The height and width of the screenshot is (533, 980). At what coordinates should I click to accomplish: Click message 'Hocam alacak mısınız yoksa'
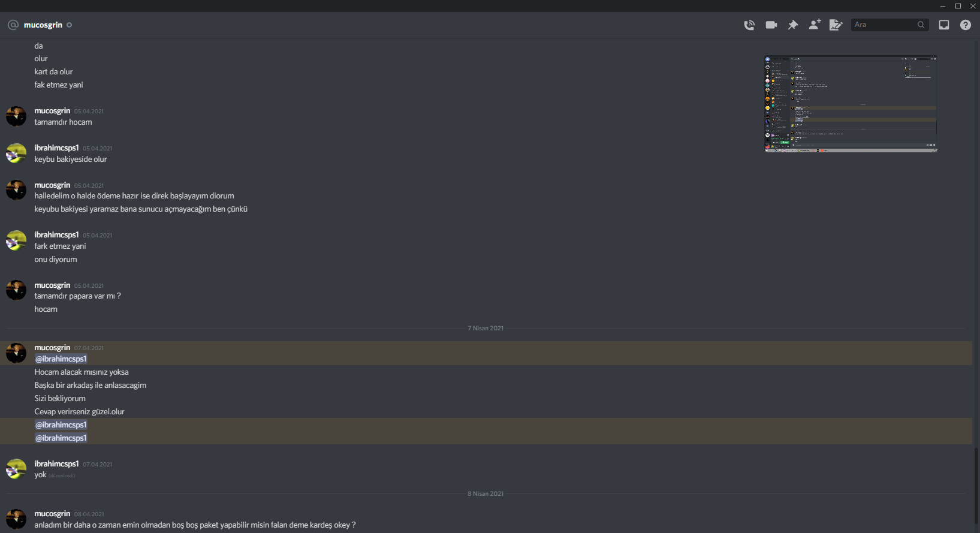(82, 372)
